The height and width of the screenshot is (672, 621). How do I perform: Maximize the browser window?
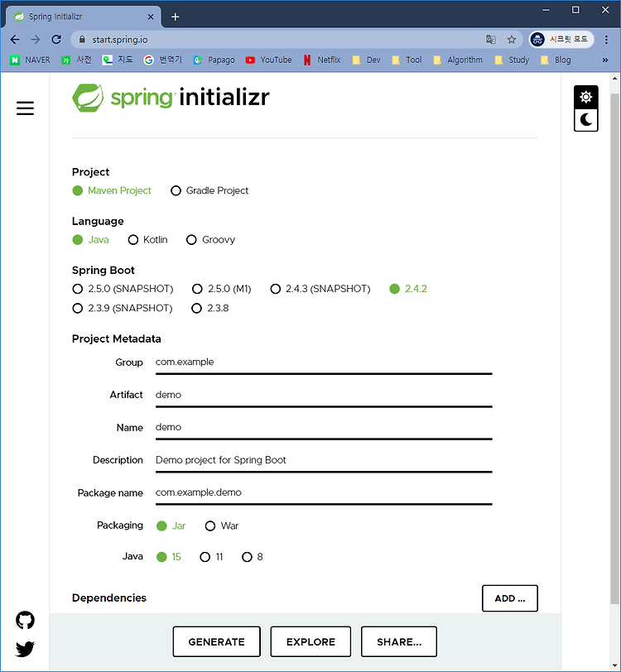coord(575,10)
